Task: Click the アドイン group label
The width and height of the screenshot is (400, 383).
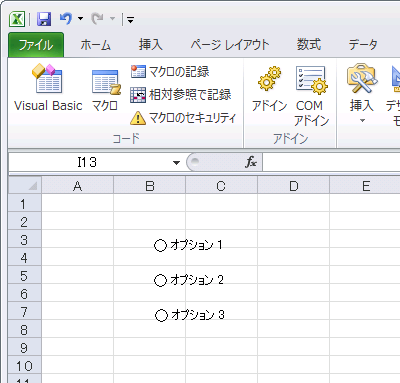Action: (x=290, y=138)
